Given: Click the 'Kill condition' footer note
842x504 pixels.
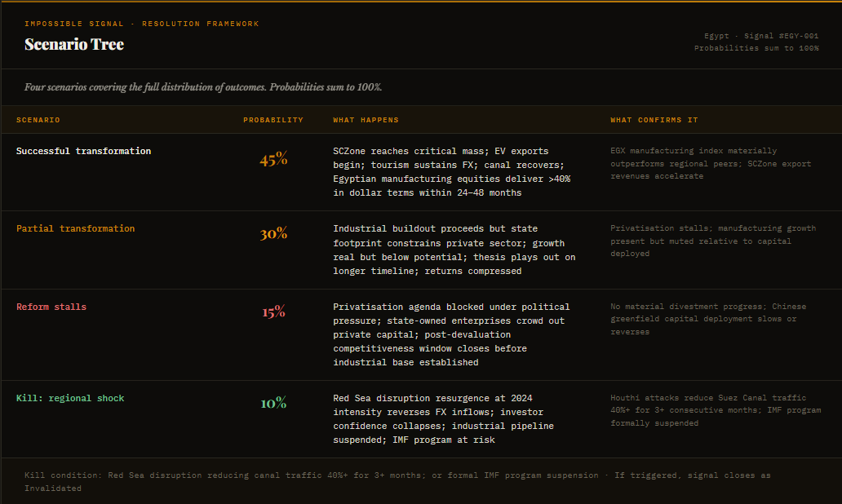Looking at the screenshot, I should (x=397, y=481).
